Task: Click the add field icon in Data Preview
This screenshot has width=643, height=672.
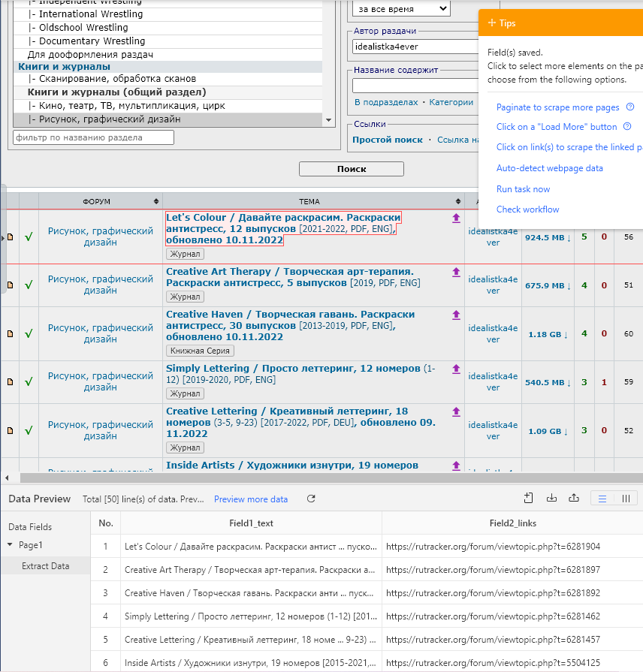Action: click(x=529, y=498)
